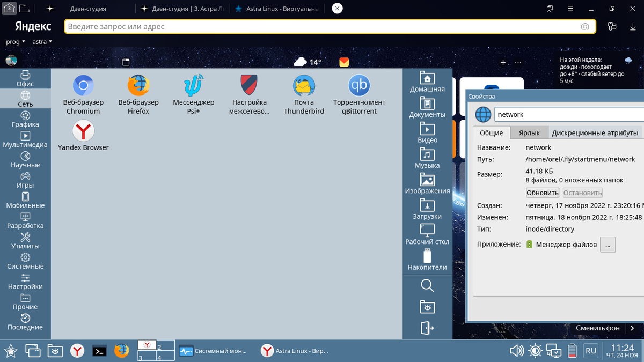Open the Документы folder
The width and height of the screenshot is (644, 362).
click(427, 107)
